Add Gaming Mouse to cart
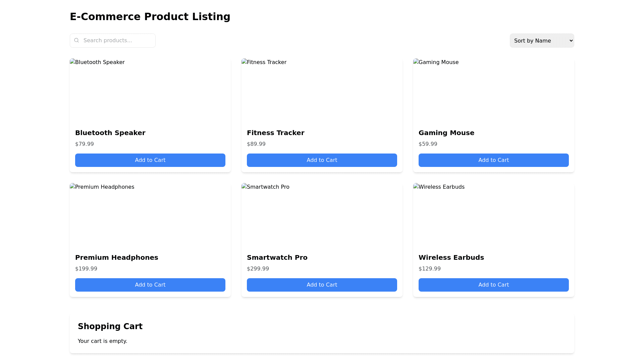Viewport: 644px width, 362px height. click(494, 160)
